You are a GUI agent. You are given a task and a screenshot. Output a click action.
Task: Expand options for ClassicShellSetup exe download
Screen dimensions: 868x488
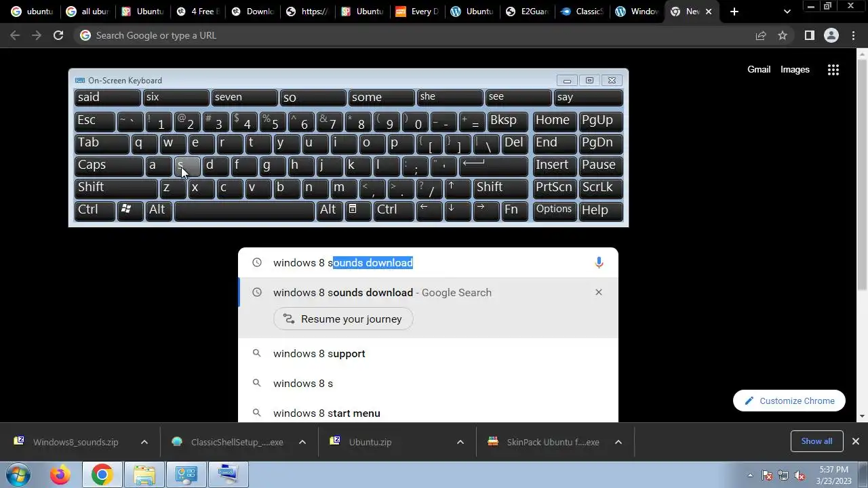pos(302,442)
